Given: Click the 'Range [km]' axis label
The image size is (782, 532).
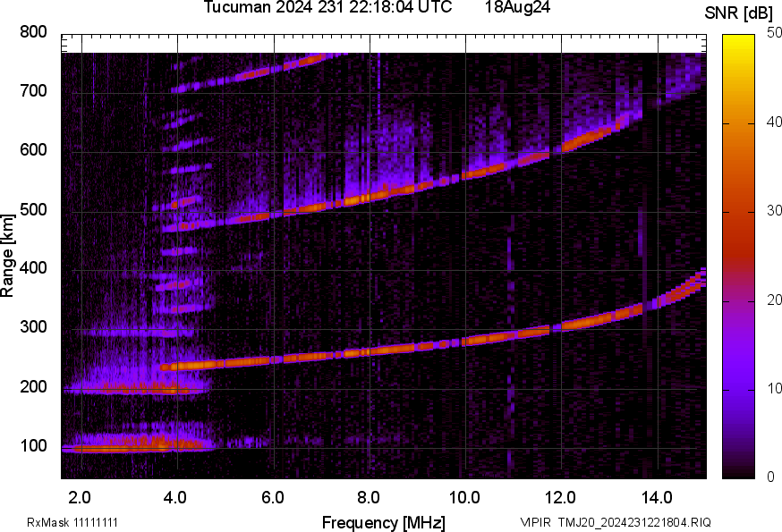Looking at the screenshot, I should (7, 257).
